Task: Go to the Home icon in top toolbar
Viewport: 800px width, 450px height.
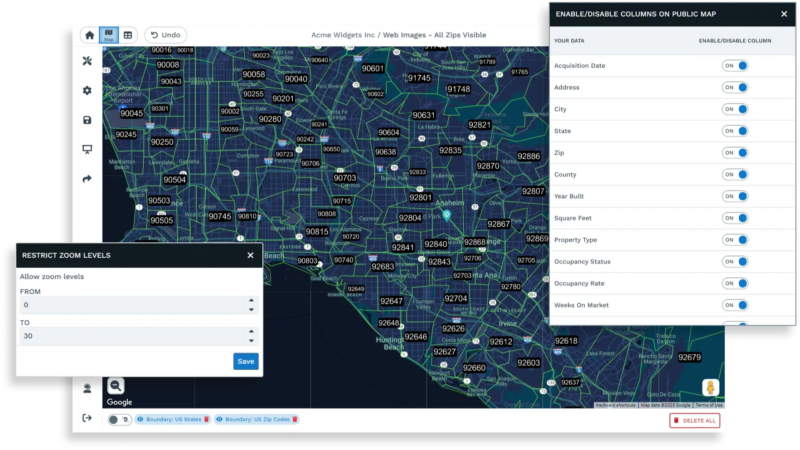Action: [89, 35]
